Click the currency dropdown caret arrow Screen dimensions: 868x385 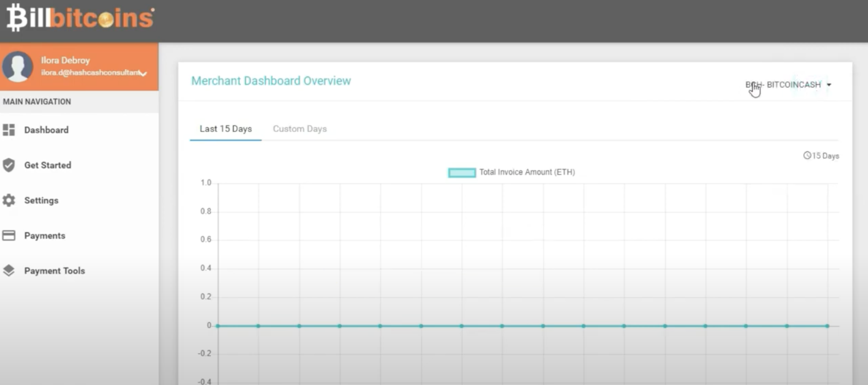click(829, 85)
